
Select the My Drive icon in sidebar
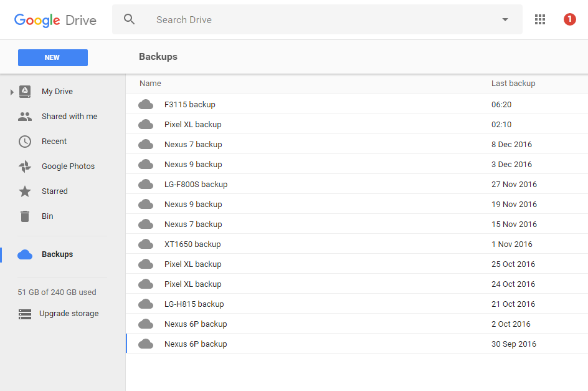click(25, 91)
